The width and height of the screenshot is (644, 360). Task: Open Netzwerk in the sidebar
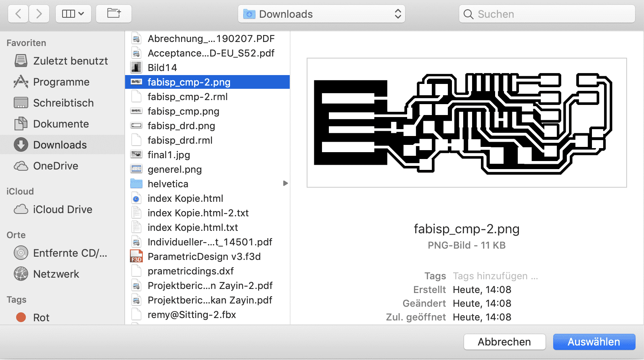(62, 274)
